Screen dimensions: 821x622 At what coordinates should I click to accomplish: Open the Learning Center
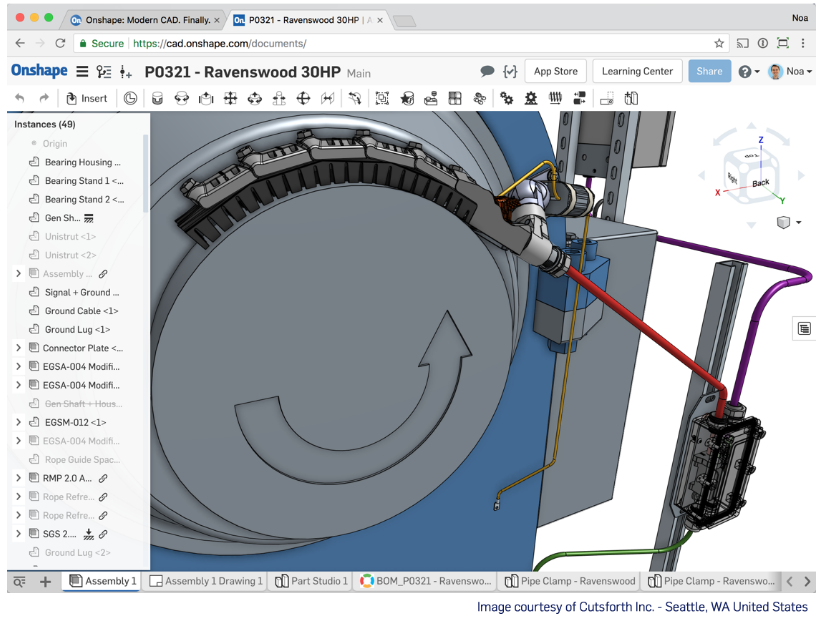tap(637, 70)
